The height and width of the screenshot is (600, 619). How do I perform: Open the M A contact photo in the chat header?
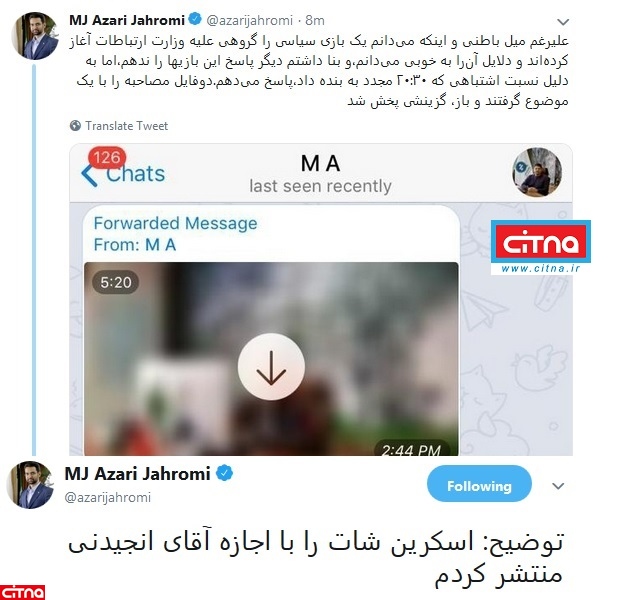coord(537,172)
